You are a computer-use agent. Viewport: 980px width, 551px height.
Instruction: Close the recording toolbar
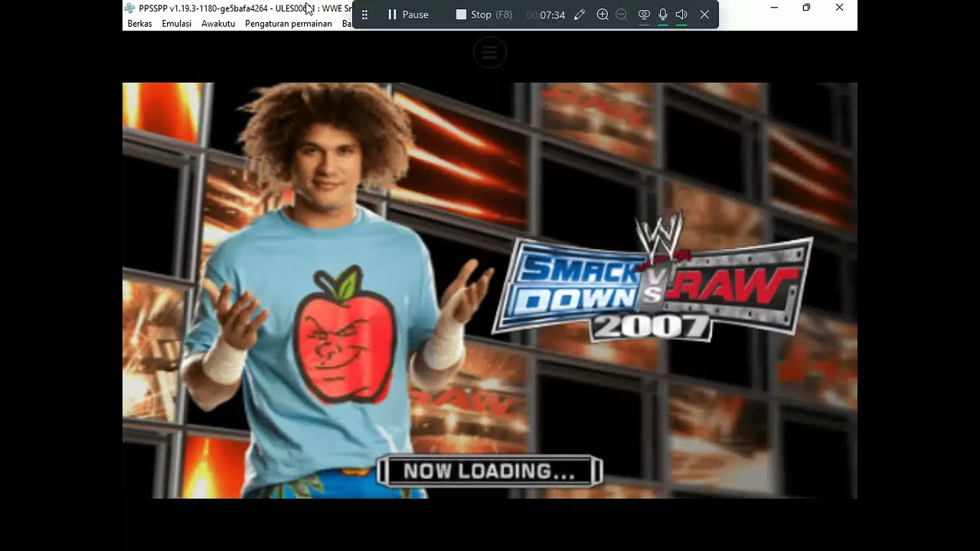coord(704,15)
